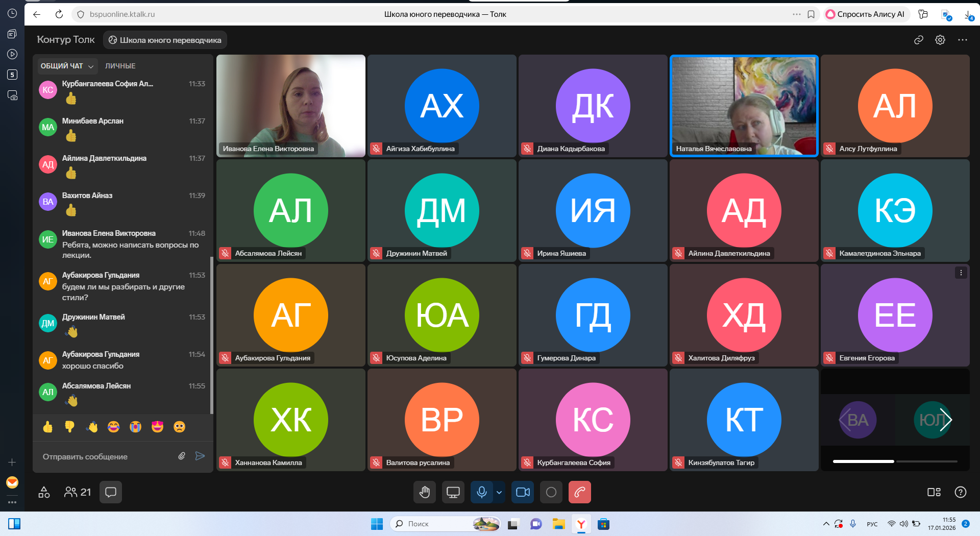The width and height of the screenshot is (980, 536).
Task: Send thumbs up reaction emoji
Action: point(48,427)
